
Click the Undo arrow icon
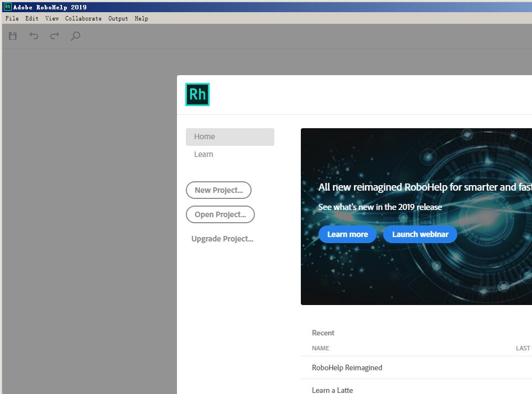pyautogui.click(x=34, y=35)
